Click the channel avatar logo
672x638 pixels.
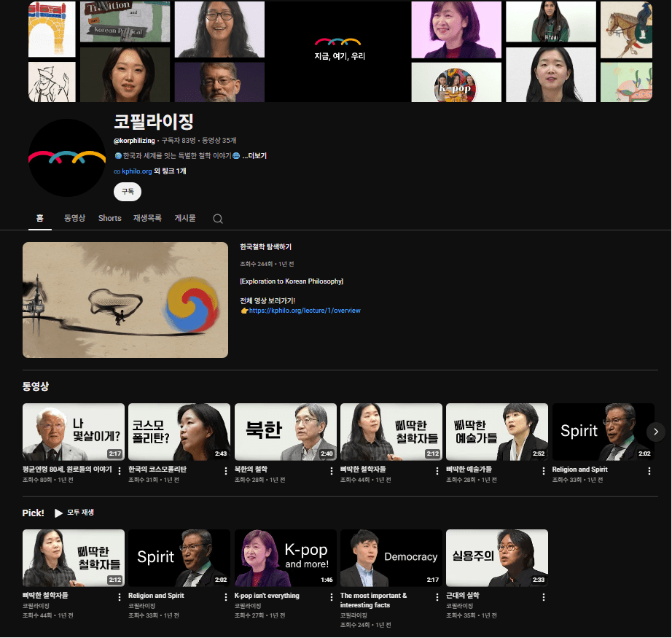coord(67,157)
